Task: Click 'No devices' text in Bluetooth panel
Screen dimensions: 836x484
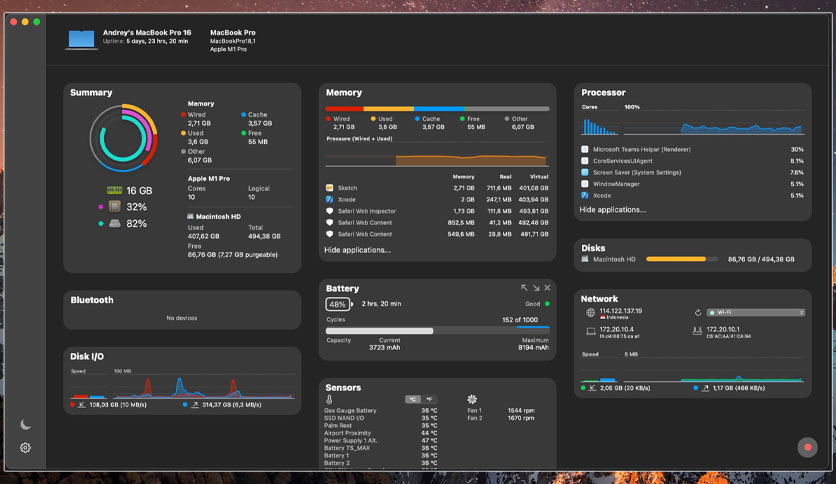Action: (x=182, y=318)
